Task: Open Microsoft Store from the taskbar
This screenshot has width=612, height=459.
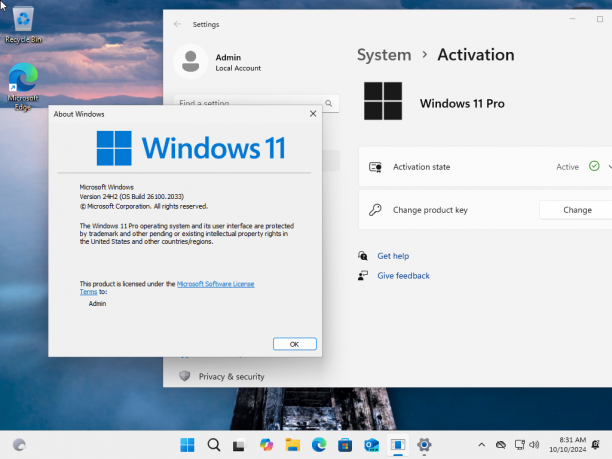Action: click(345, 445)
